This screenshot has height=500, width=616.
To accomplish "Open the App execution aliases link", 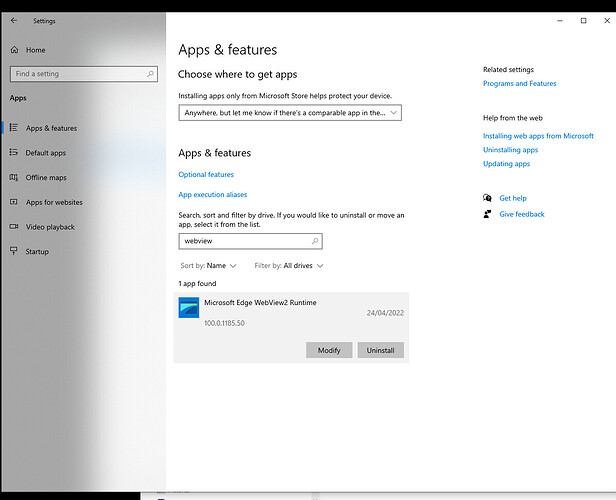I will point(212,195).
